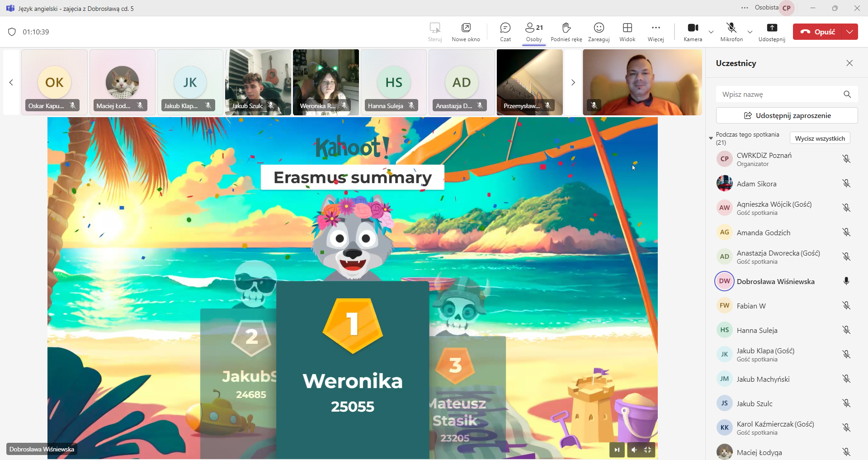Select Hanna Suleja HS tile

click(394, 82)
